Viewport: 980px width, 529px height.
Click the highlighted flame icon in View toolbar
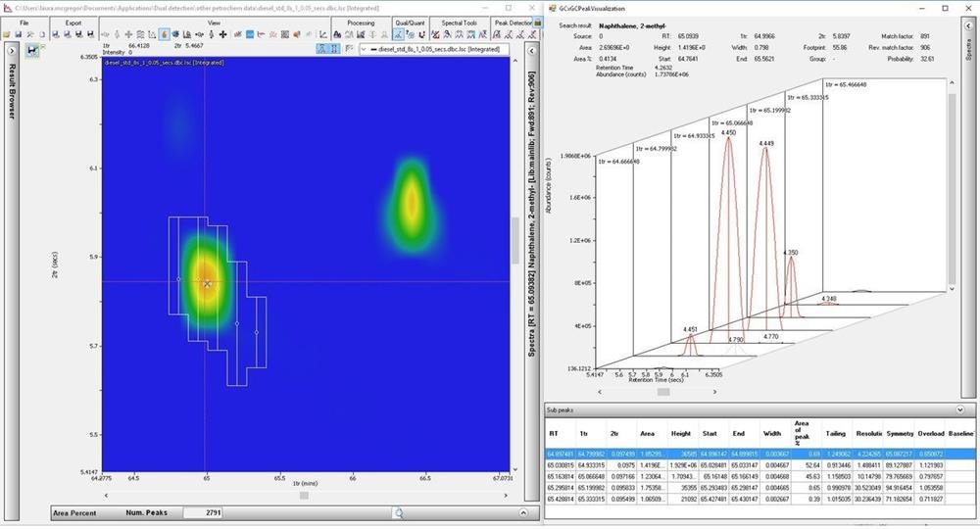(163, 34)
